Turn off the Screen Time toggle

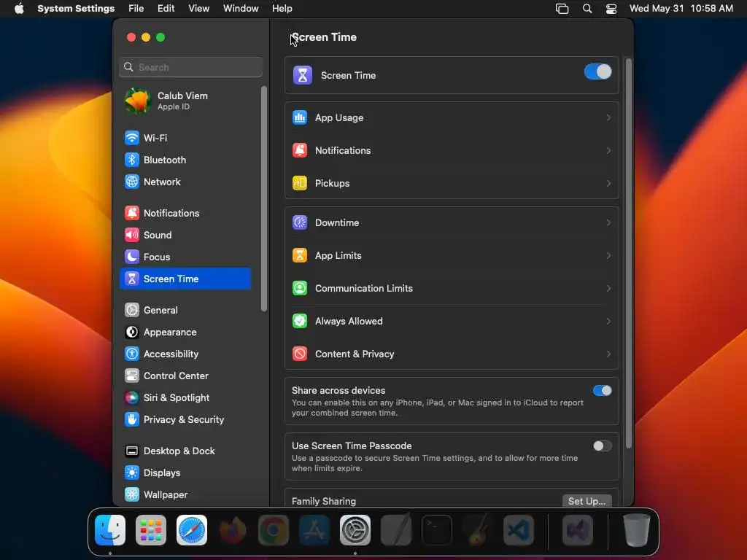(598, 72)
